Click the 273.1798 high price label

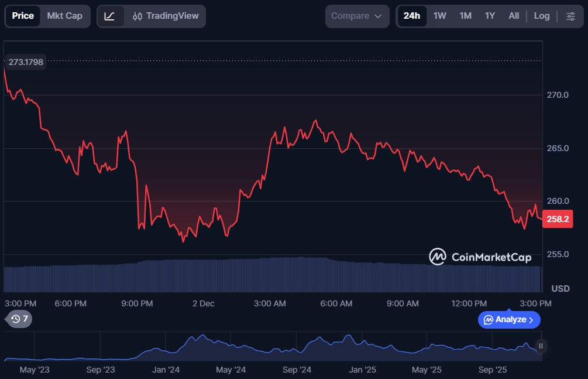(26, 62)
